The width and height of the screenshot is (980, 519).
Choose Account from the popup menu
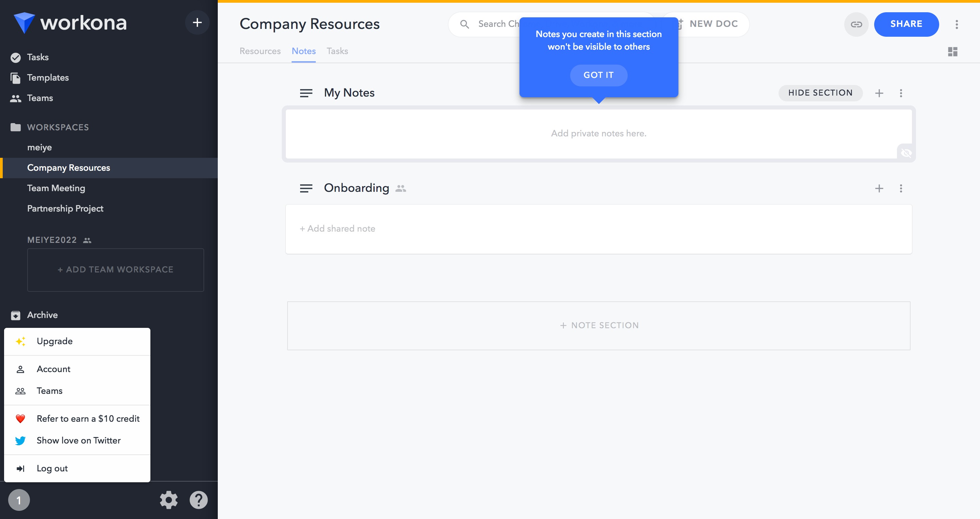77,369
